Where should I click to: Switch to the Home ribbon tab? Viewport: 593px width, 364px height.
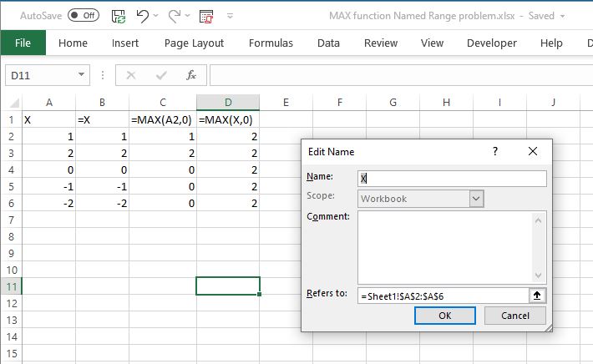point(73,43)
